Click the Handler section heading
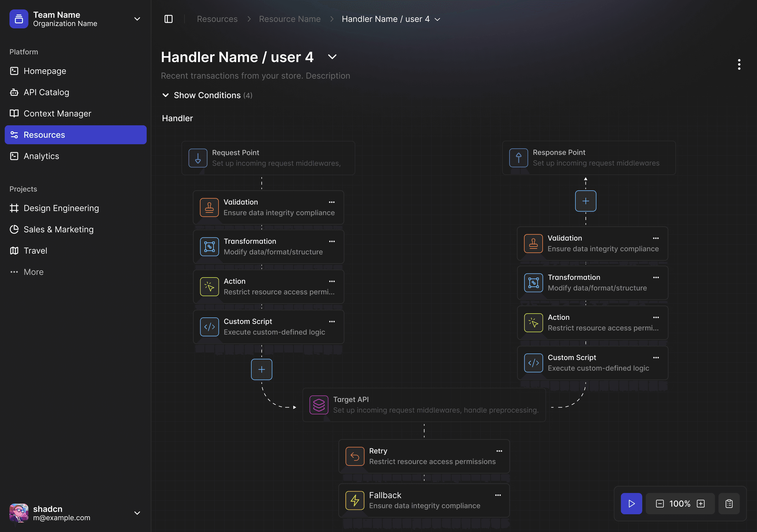The height and width of the screenshot is (532, 757). [x=177, y=118]
